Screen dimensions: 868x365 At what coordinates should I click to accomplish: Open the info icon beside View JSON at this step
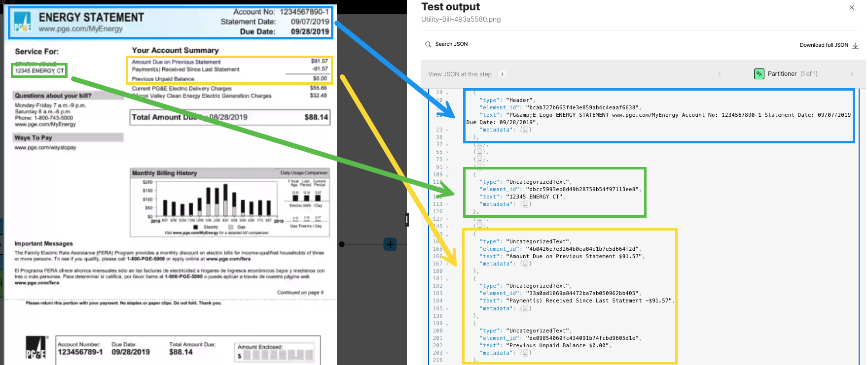[x=502, y=74]
